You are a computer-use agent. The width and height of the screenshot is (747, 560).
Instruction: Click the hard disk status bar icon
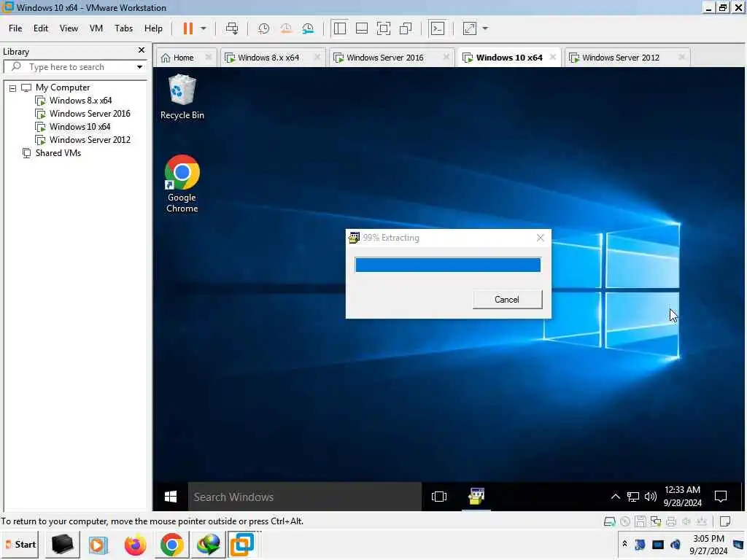point(609,522)
